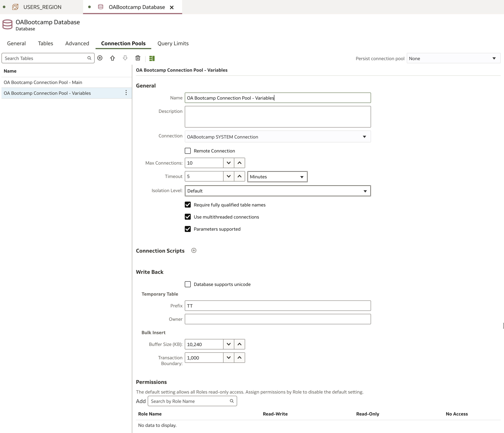504x433 pixels.
Task: Decrease Transaction Boundary value
Action: [x=229, y=358]
